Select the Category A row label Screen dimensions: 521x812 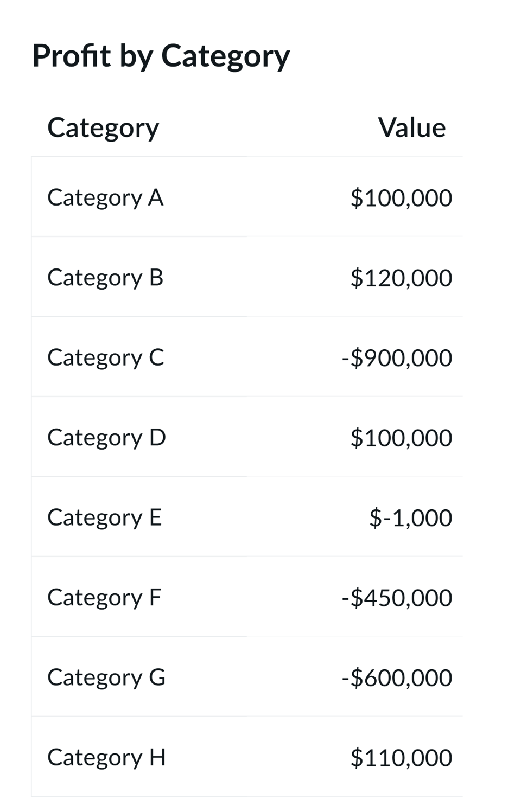105,197
